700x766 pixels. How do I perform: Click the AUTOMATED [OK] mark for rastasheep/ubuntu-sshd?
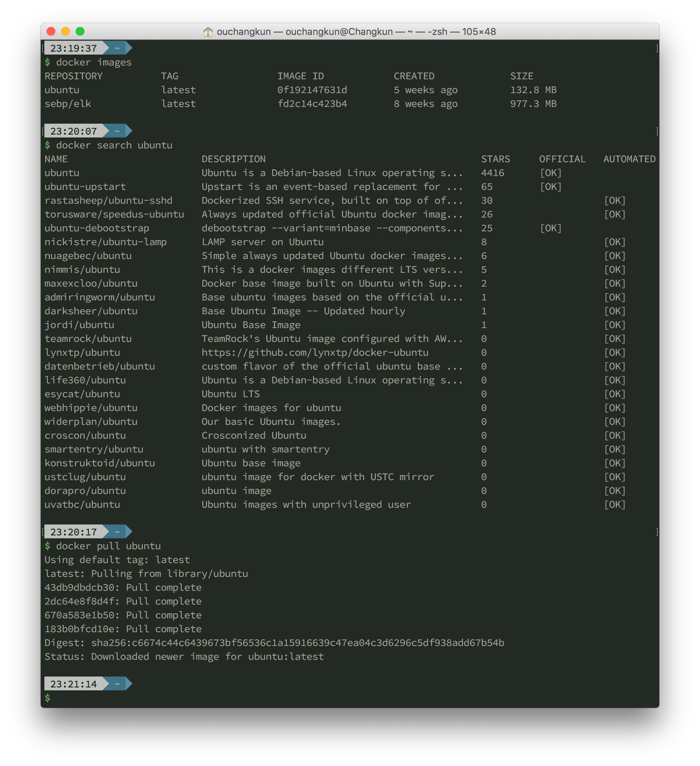click(x=615, y=201)
